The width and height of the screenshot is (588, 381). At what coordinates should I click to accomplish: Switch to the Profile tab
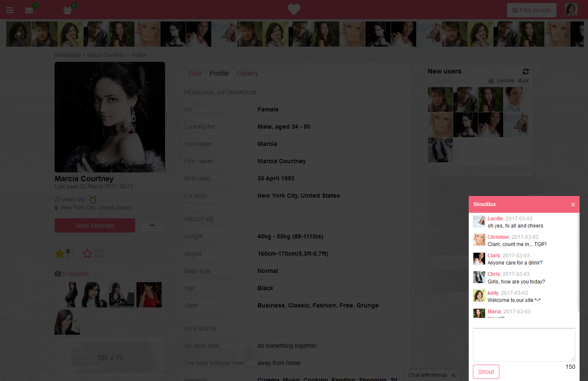[219, 73]
